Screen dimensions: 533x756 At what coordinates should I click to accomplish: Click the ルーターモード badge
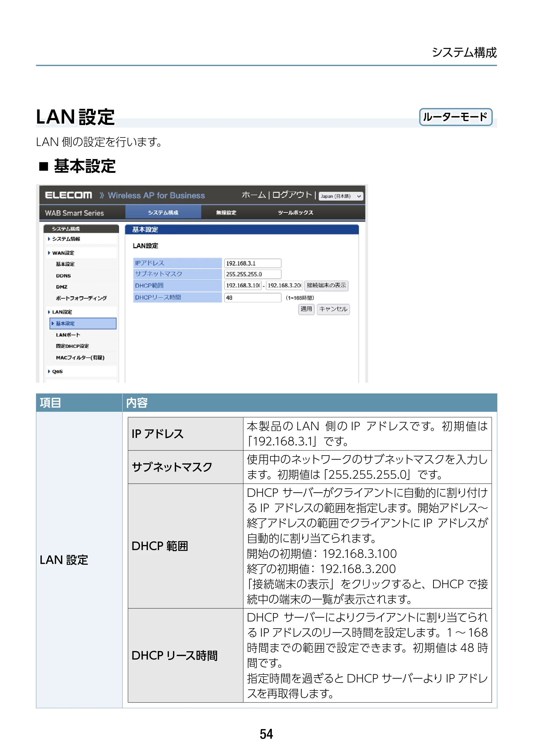pos(456,117)
